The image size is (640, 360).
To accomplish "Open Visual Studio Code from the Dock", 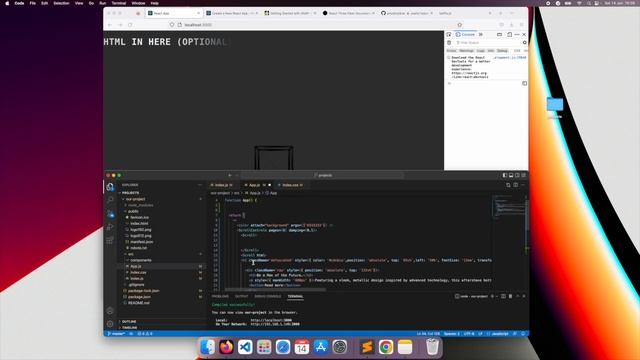I will click(x=245, y=347).
